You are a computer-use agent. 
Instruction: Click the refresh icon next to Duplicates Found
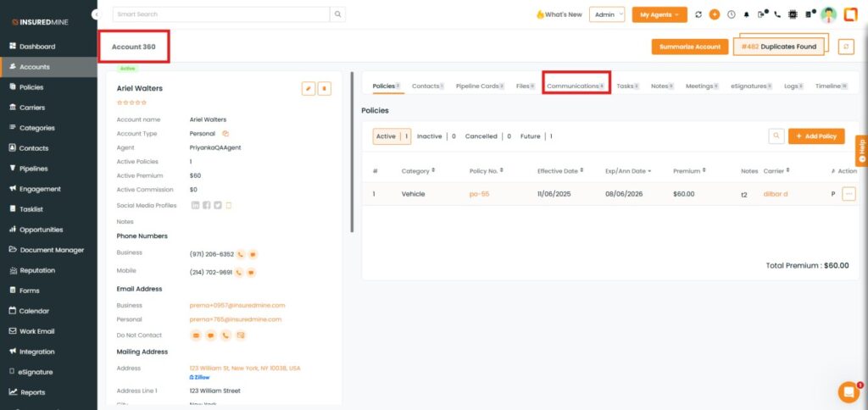coord(845,47)
